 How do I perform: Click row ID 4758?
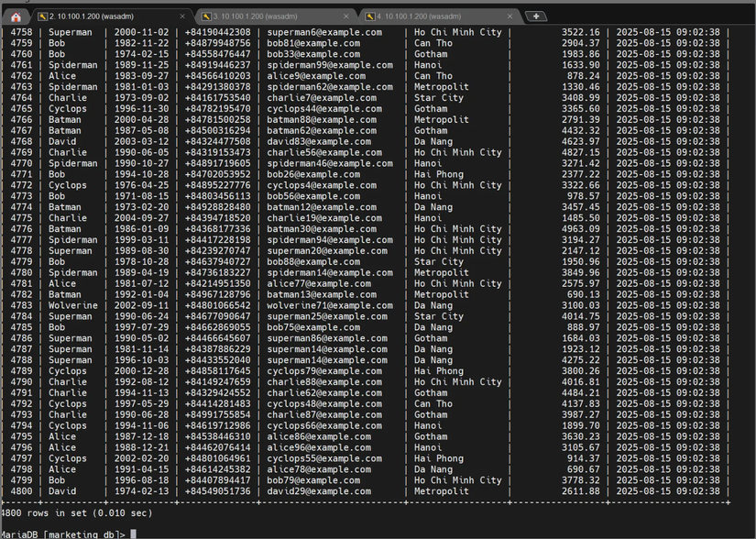pyautogui.click(x=22, y=32)
